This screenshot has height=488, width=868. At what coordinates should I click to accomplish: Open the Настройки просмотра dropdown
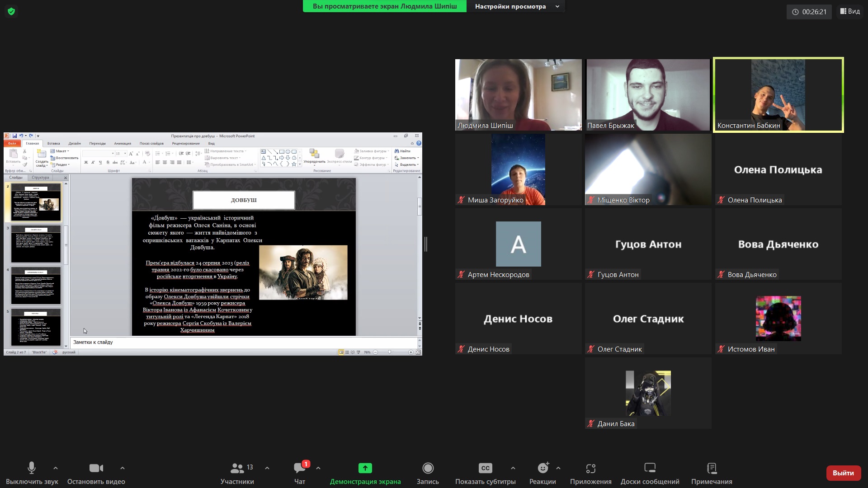coord(516,6)
